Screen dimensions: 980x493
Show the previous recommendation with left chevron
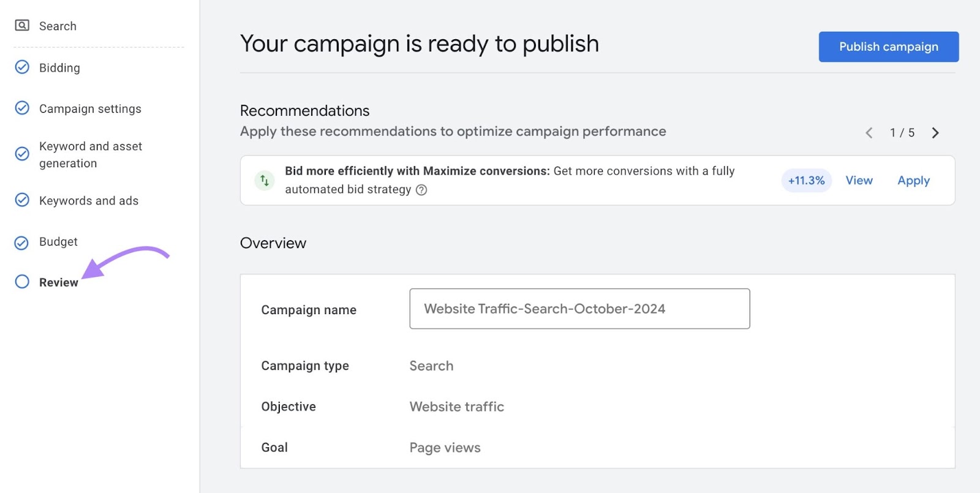point(869,132)
